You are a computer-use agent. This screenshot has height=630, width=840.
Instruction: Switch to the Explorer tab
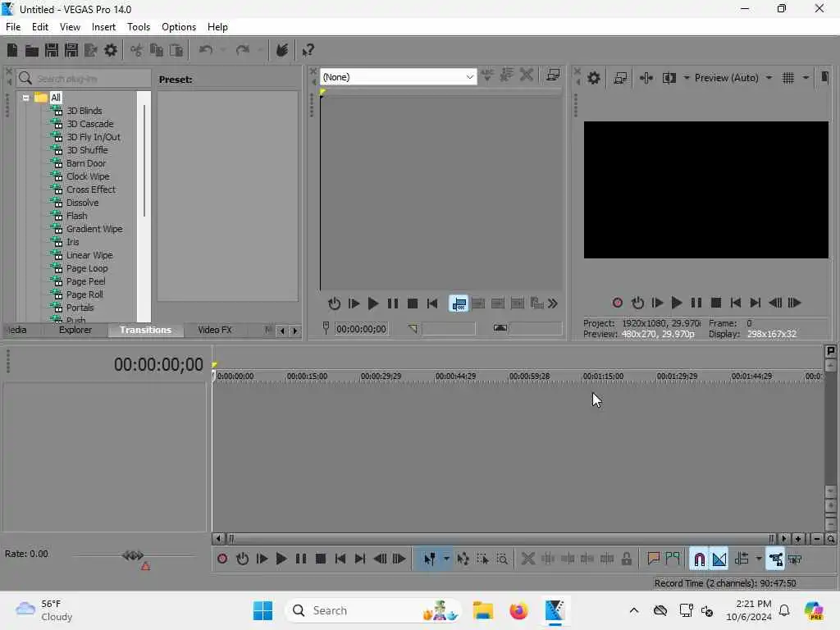click(x=75, y=330)
